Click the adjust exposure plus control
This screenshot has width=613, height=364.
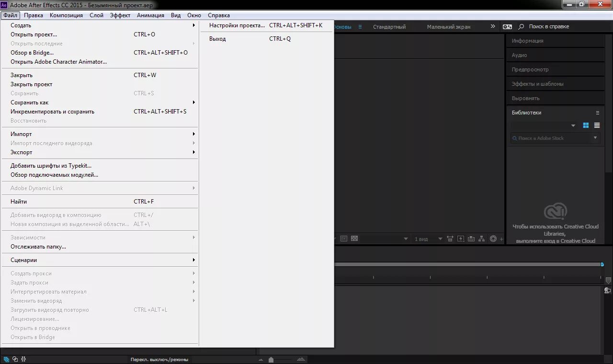coord(501,239)
